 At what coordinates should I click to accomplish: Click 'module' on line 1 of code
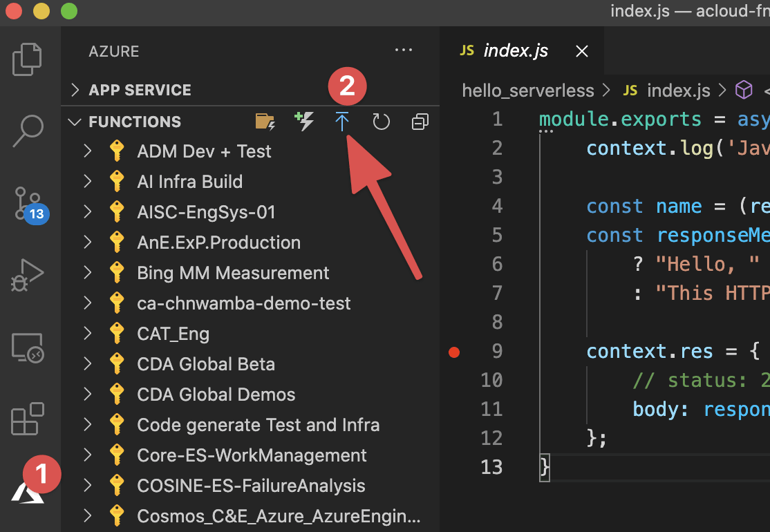click(574, 120)
